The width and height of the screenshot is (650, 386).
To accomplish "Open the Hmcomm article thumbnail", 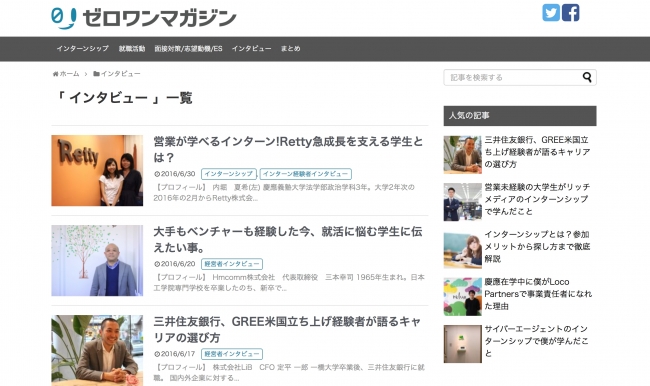I will 97,260.
